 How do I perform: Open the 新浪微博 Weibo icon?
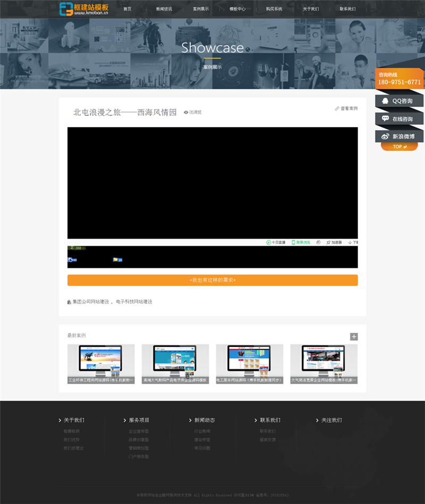click(x=386, y=137)
